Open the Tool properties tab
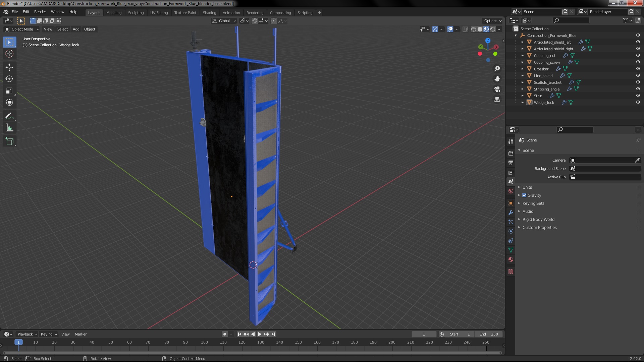 click(511, 141)
